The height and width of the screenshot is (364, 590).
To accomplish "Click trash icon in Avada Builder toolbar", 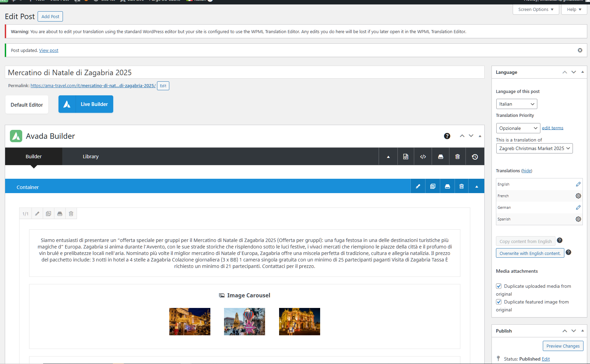I will coord(457,157).
